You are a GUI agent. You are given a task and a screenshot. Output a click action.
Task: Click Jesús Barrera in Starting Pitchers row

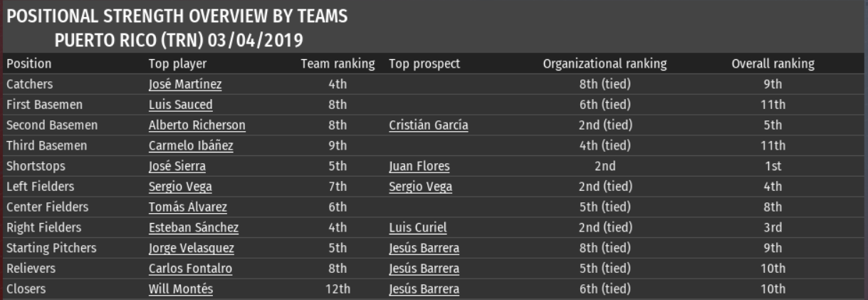tap(424, 249)
